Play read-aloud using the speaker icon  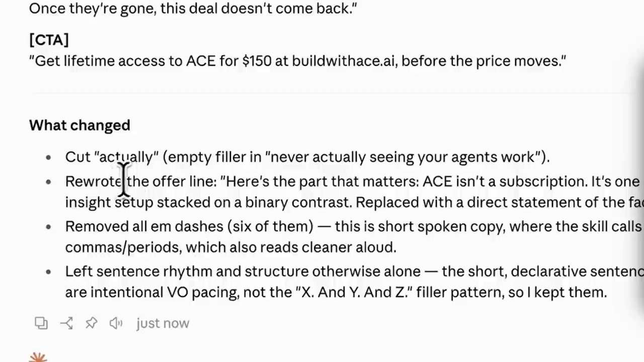116,323
